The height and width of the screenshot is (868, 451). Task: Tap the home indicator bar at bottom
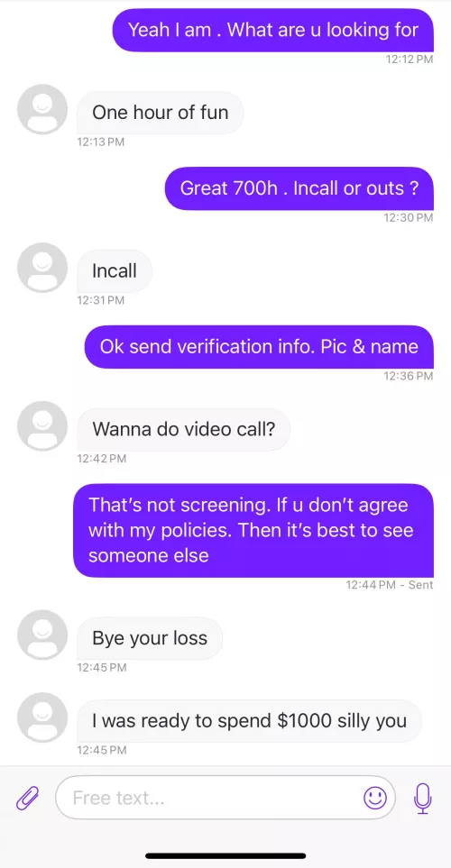coord(225,855)
